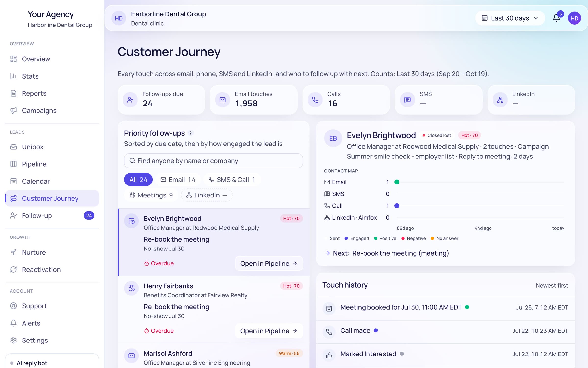Screen dimensions: 588x368
Task: Open Henry Fairbanks in Pipeline
Action: [269, 331]
